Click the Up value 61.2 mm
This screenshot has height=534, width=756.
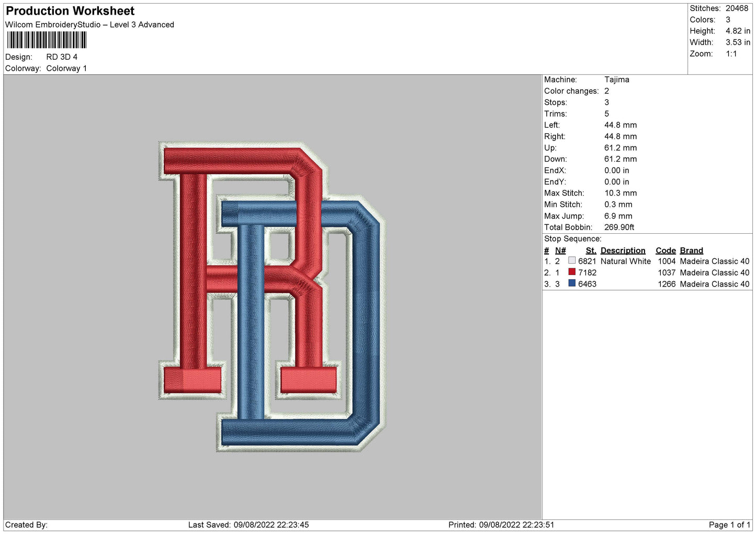[x=620, y=148]
